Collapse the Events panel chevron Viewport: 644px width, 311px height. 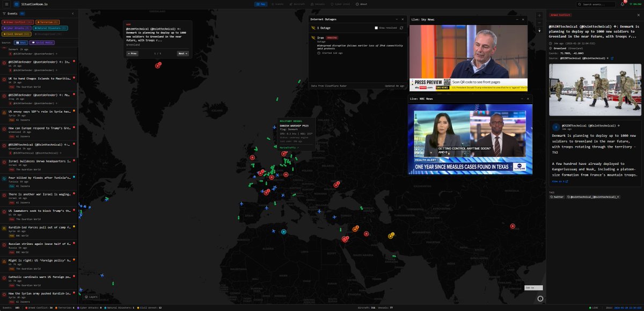tap(72, 13)
